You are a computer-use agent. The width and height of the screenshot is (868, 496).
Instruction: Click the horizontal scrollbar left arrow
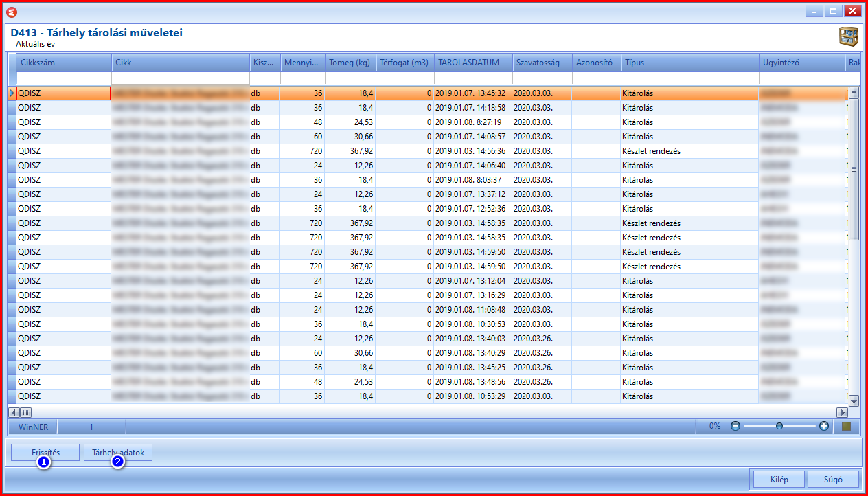pyautogui.click(x=13, y=412)
